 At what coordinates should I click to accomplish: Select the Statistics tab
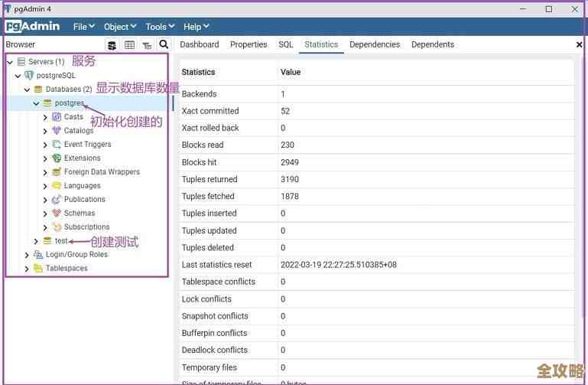coord(321,44)
